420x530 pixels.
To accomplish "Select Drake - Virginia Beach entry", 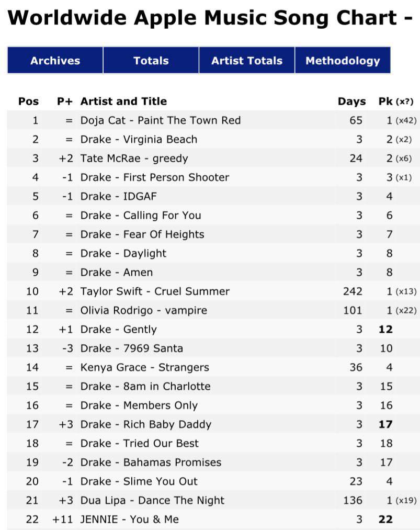I will (139, 139).
